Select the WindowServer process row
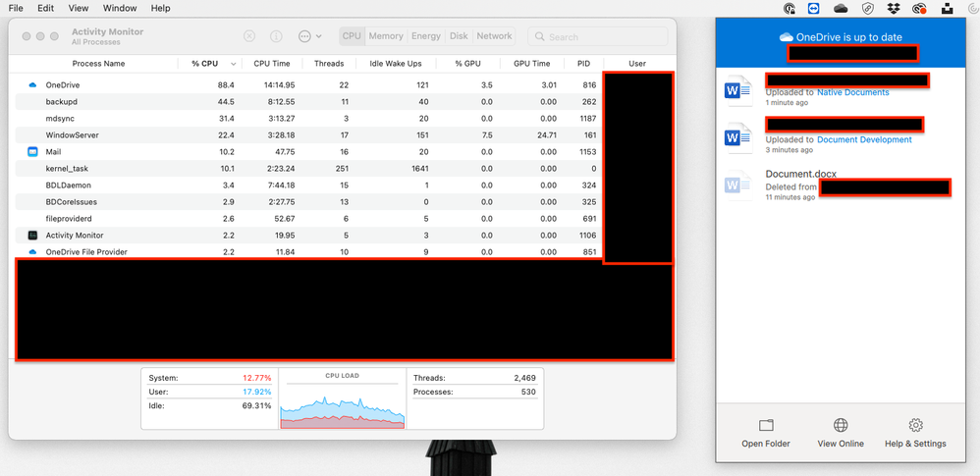Viewport: 980px width, 476px height. pos(309,134)
